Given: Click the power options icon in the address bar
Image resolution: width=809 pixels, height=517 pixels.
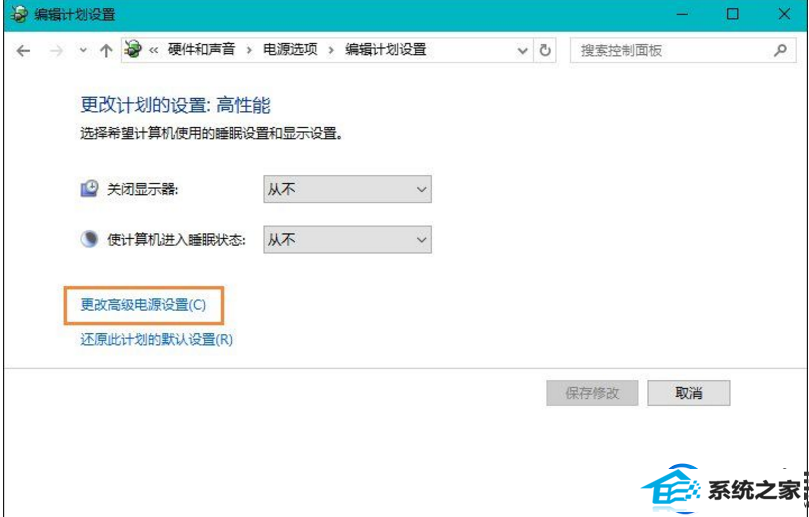Looking at the screenshot, I should pos(134,50).
